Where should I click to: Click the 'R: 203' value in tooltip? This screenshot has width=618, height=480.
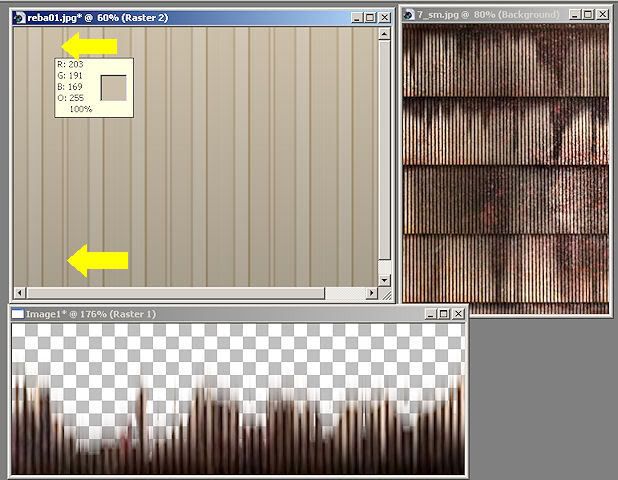70,64
